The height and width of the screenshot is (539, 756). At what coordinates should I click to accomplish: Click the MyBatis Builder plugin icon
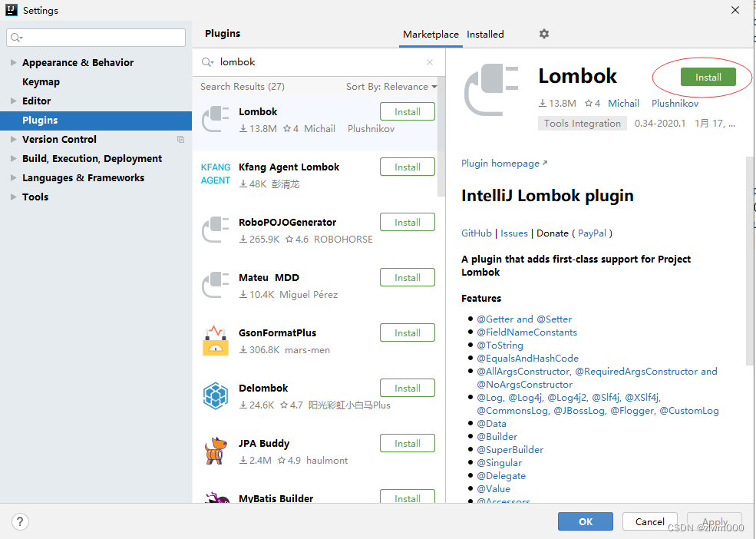click(x=216, y=498)
